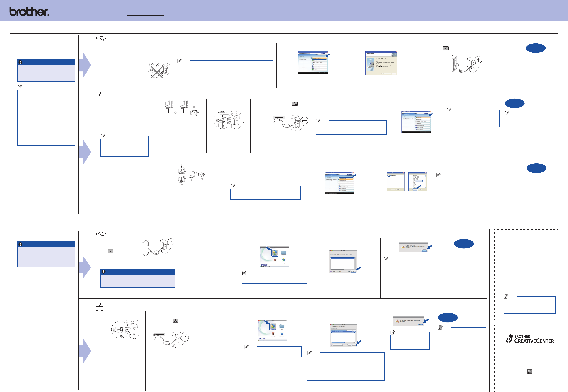
Task: Click the underlined link in header banner
Action: 145,14
